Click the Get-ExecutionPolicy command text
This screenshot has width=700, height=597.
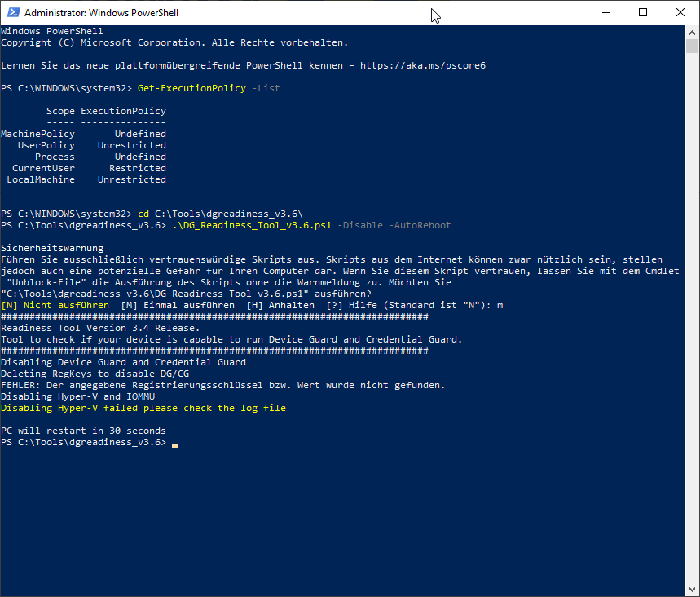tap(192, 88)
